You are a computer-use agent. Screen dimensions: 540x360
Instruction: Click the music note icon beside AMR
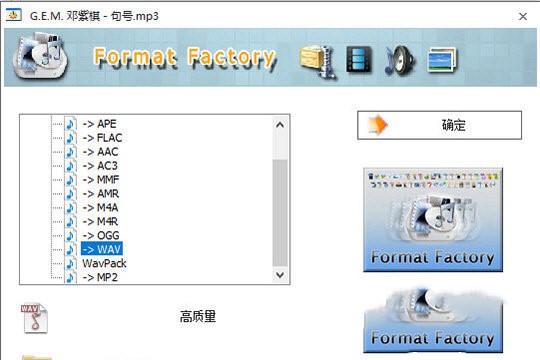[x=71, y=194]
